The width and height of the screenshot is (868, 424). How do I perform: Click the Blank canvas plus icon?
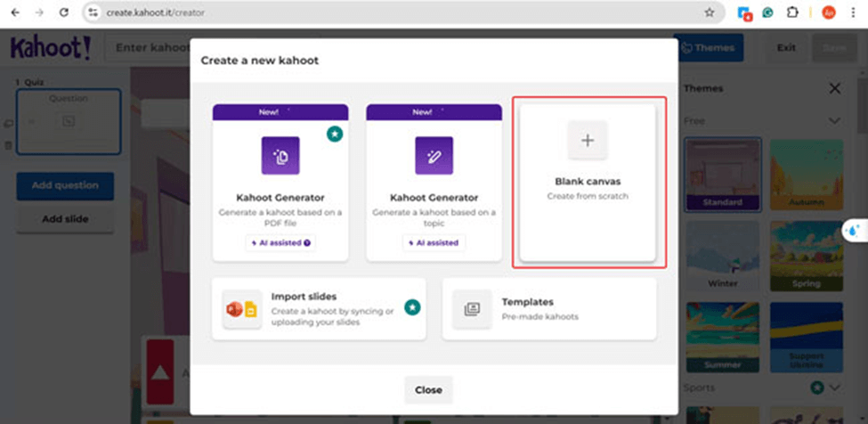(588, 141)
